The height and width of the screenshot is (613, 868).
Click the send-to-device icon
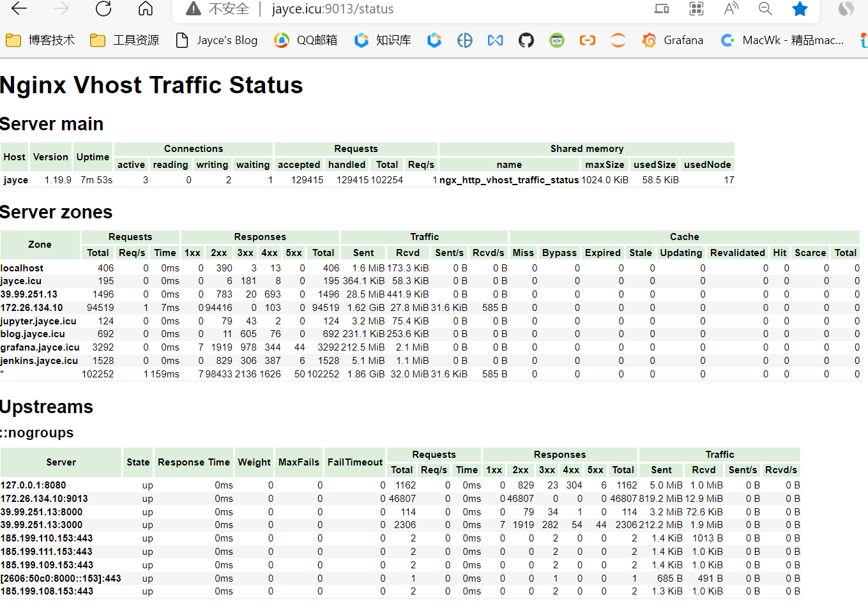click(661, 9)
